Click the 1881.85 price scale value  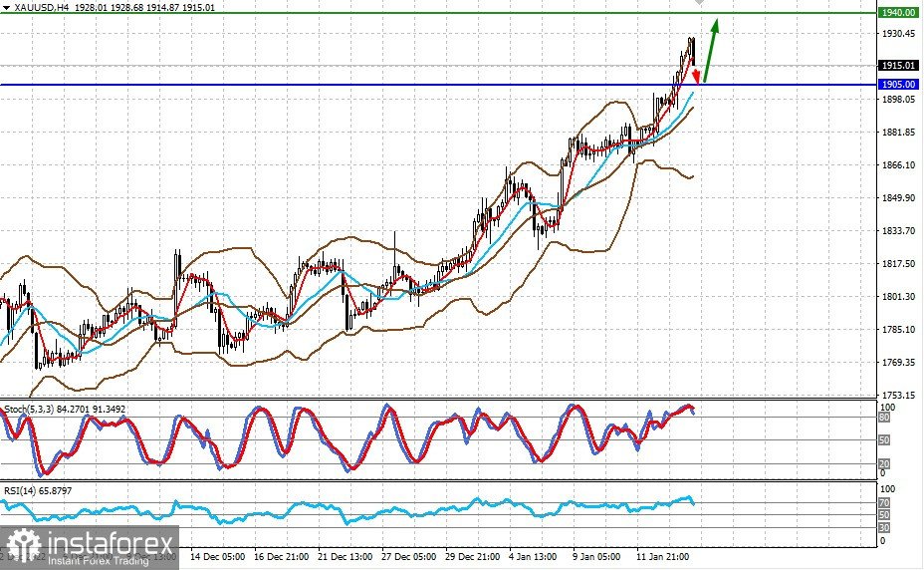point(898,133)
